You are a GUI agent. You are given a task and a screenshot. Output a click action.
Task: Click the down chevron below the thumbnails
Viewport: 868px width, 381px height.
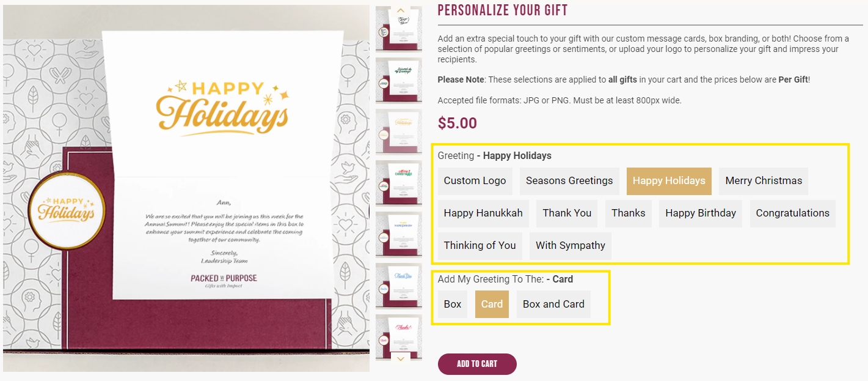coord(400,358)
